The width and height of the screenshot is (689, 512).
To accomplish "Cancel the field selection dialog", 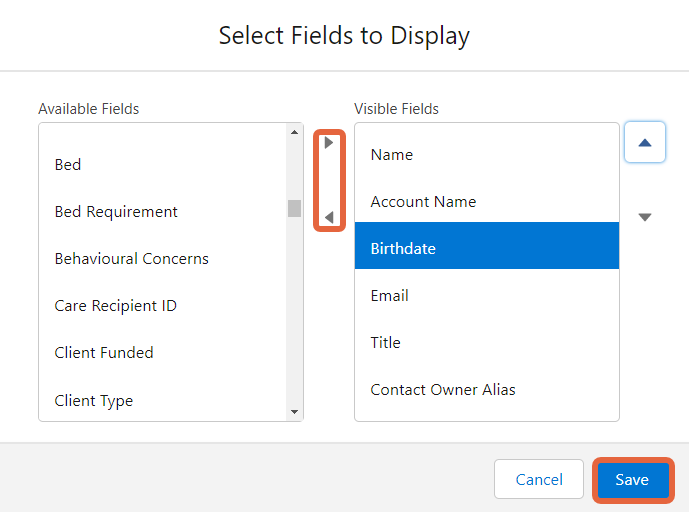I will click(539, 479).
